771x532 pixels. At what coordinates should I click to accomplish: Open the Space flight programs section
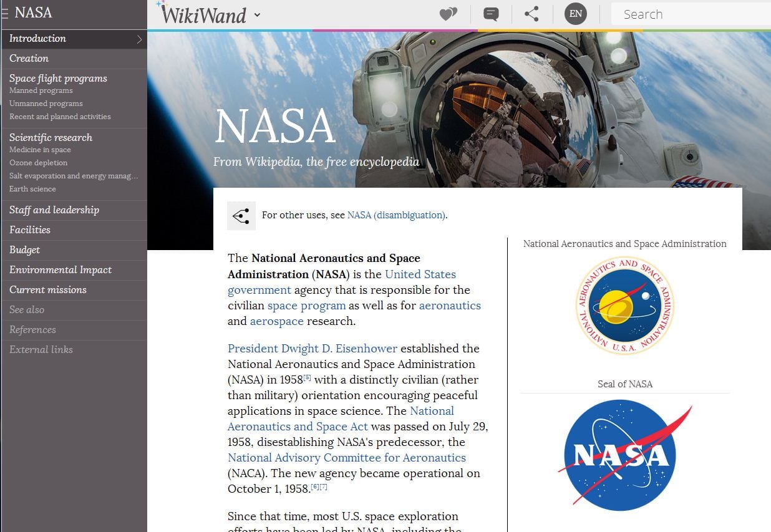coord(58,78)
